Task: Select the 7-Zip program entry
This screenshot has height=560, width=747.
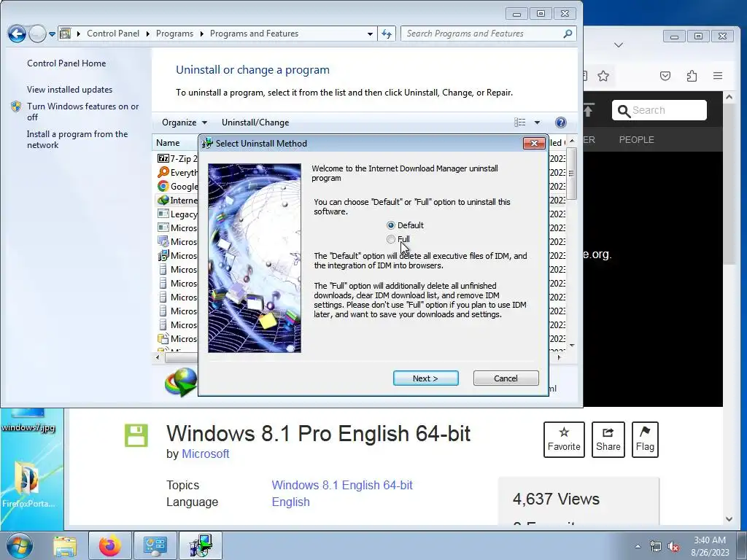Action: (x=177, y=158)
